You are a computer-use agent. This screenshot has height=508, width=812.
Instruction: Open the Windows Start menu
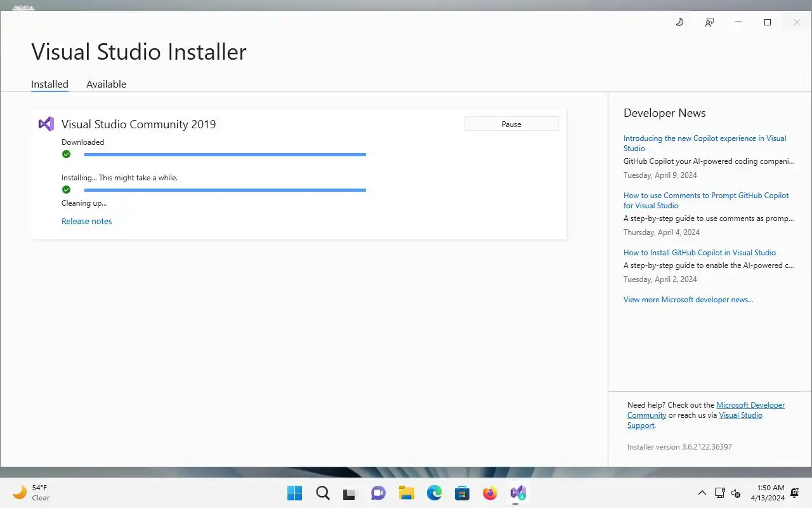(x=294, y=493)
